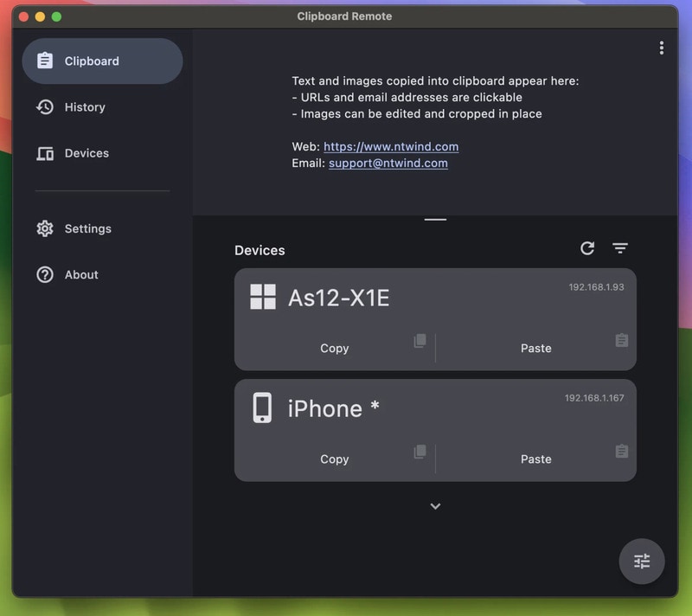Screen dimensions: 692x616
Task: Open the device filter list icon
Action: pos(620,248)
